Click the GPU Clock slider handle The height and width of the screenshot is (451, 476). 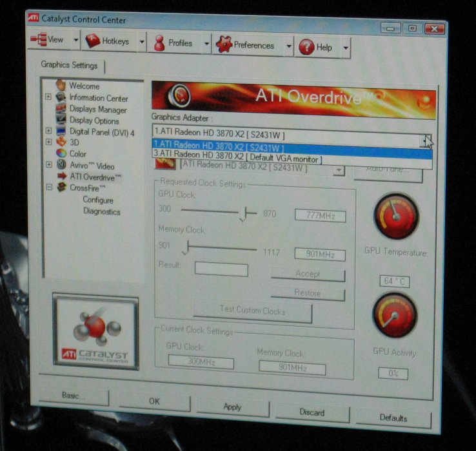click(x=244, y=214)
